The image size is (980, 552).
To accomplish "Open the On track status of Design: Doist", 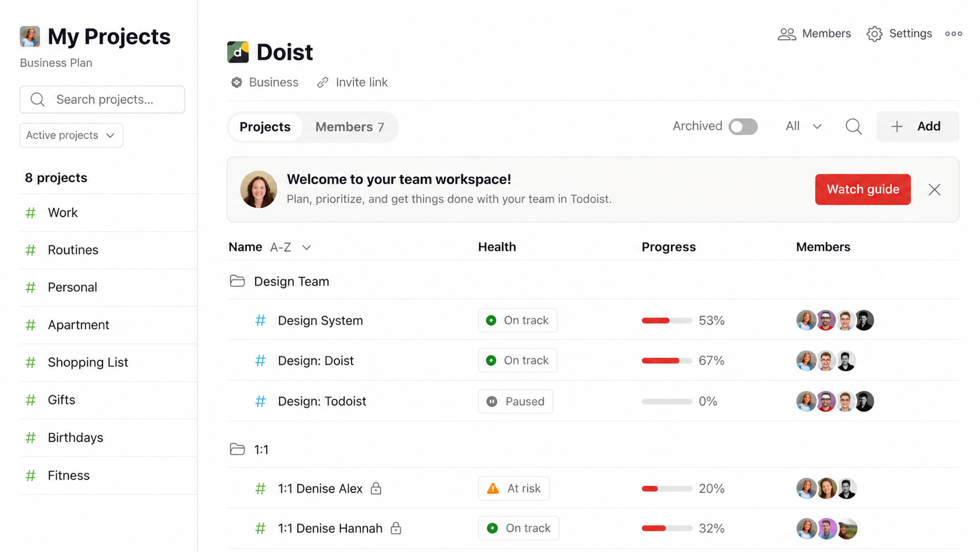I will (x=518, y=360).
